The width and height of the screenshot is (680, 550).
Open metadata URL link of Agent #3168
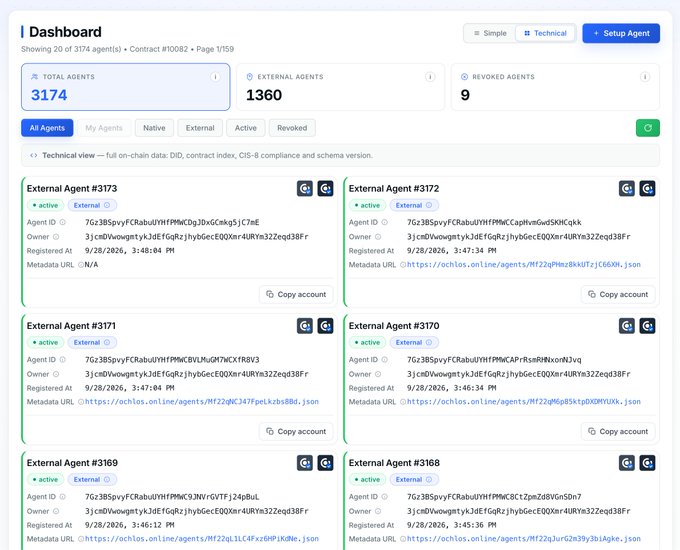tap(523, 539)
